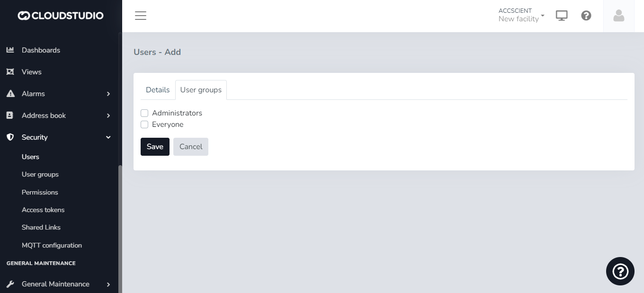Open the monitor display icon
Image resolution: width=644 pixels, height=293 pixels.
(562, 16)
